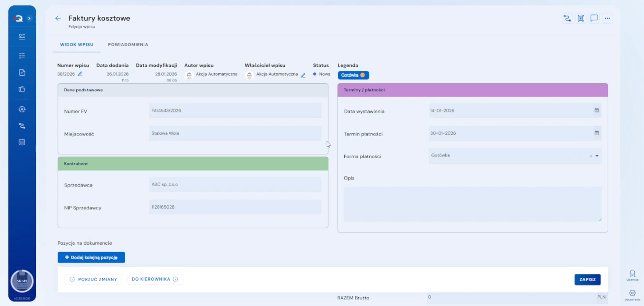The height and width of the screenshot is (306, 644).
Task: Clear the Gotówka payment form selection
Action: (591, 156)
